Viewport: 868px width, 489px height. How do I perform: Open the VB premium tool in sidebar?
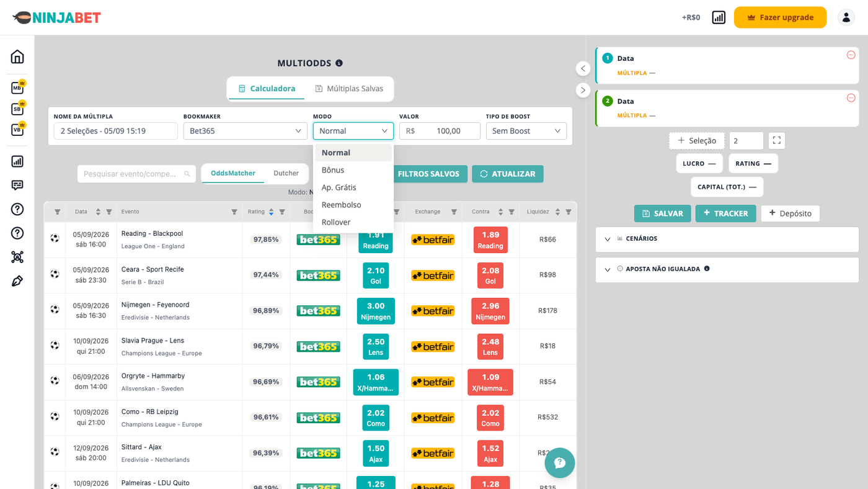[x=18, y=130]
